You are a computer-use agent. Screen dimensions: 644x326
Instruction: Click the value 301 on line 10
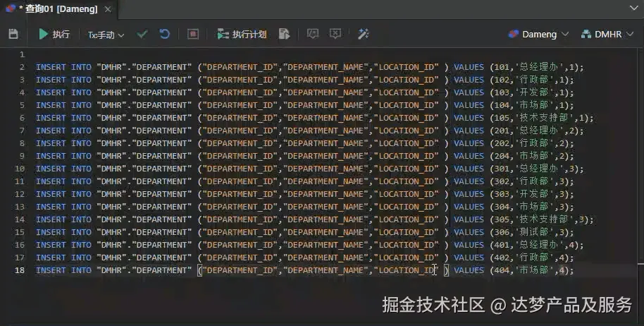pyautogui.click(x=502, y=169)
